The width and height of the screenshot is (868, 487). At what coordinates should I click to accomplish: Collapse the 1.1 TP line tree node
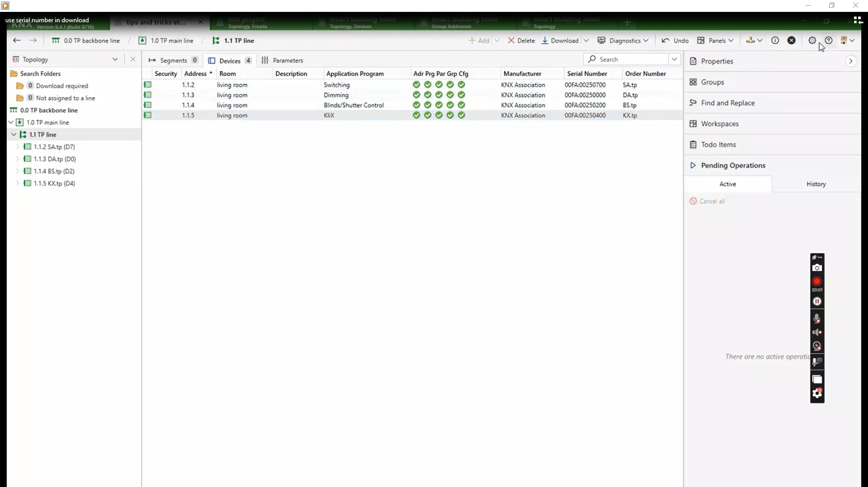pos(14,134)
